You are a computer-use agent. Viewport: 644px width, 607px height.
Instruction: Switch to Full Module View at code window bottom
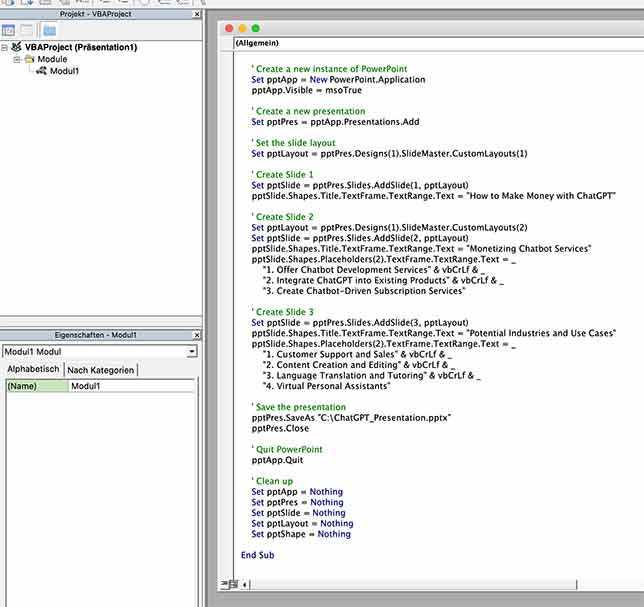tap(234, 584)
